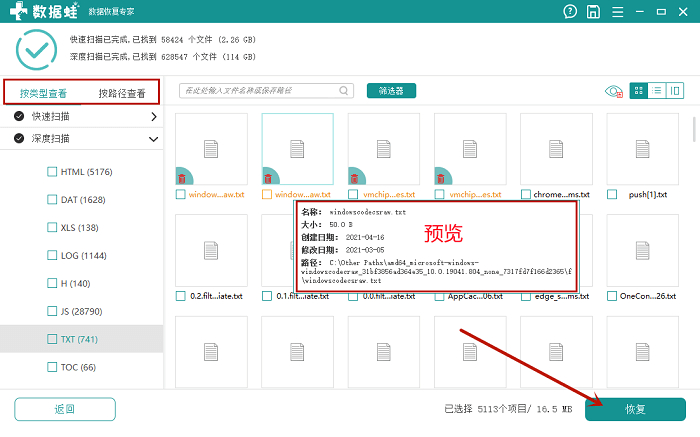The image size is (700, 437).
Task: Switch to 按类型查看 tab
Action: click(x=43, y=93)
